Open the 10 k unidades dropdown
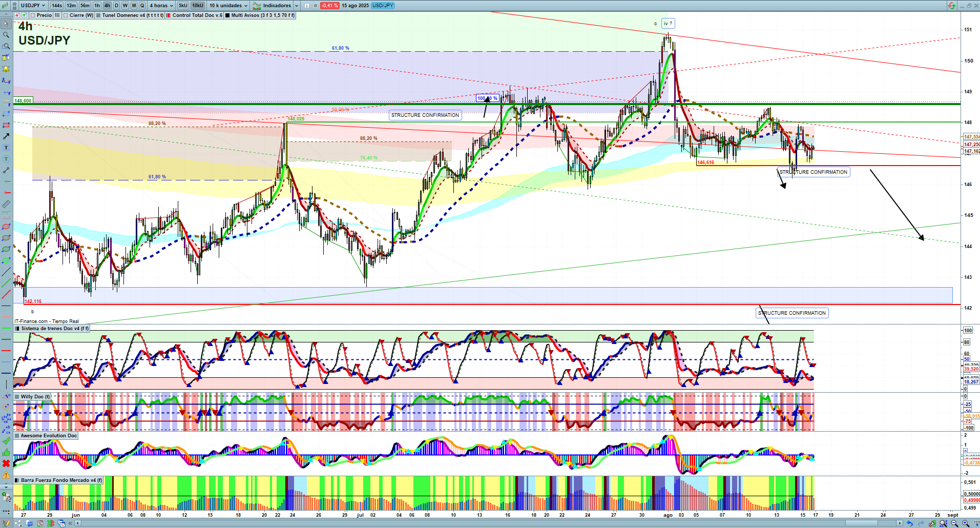 [228, 6]
